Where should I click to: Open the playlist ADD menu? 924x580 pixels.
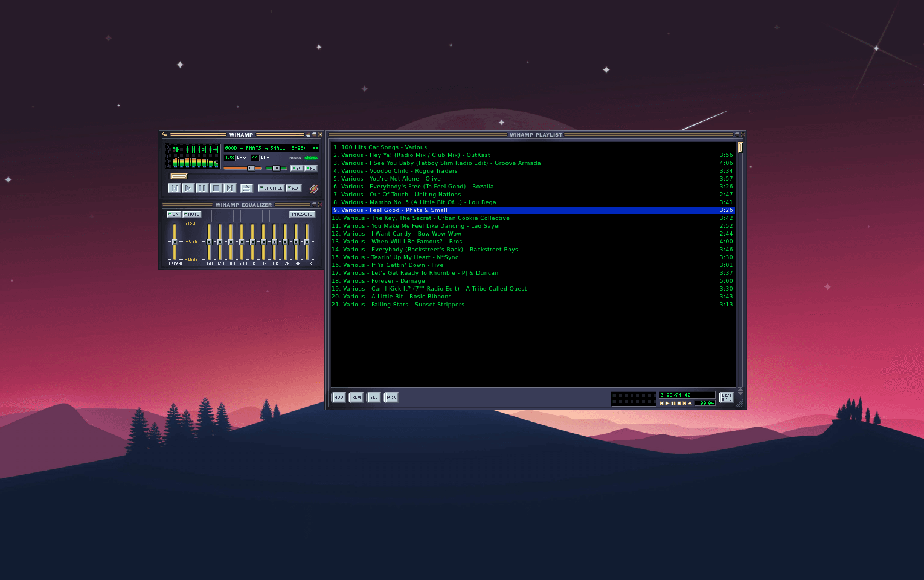pyautogui.click(x=339, y=397)
